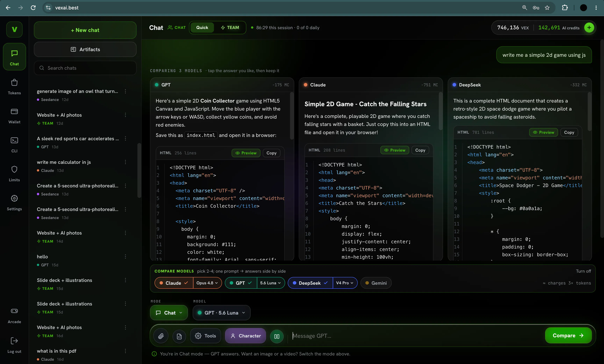Open options for 'write me calculator in js'
Viewport: 604px width, 364px height.
[125, 162]
